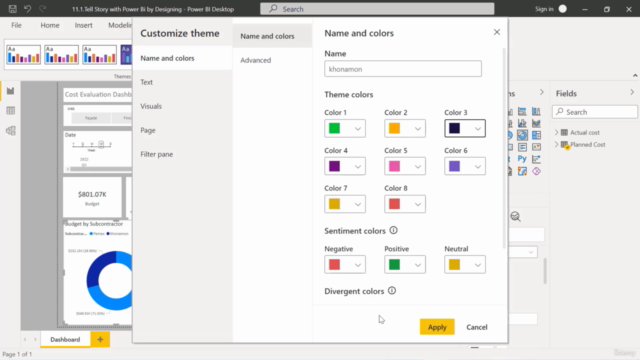Cancel the theme customization
Screen dimensions: 640x360
477,327
